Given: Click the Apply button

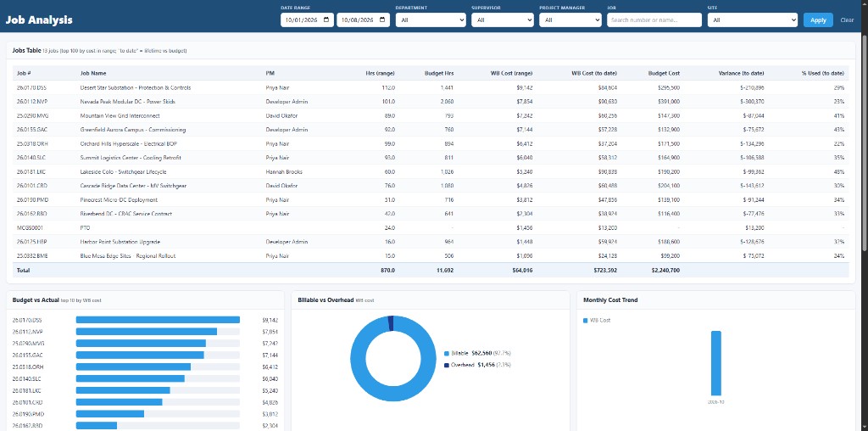Looking at the screenshot, I should pyautogui.click(x=818, y=20).
